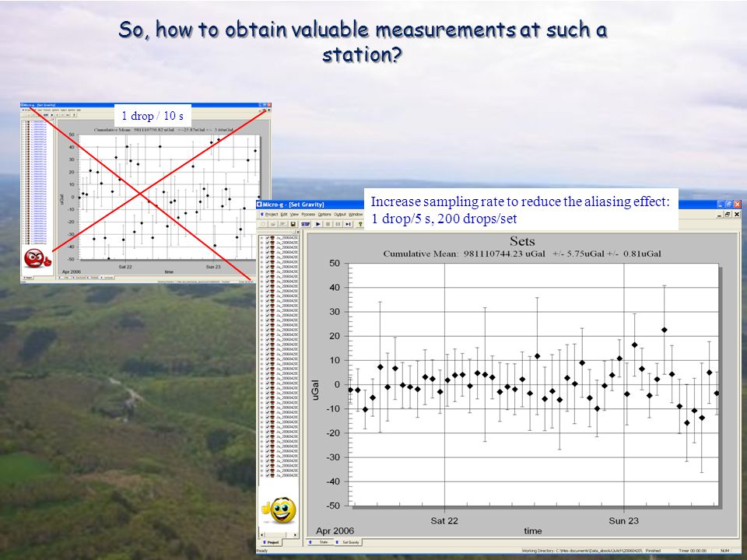Viewport: 747px width, 560px height.
Task: Click the '1 drop / 10 s' label box
Action: click(x=153, y=116)
